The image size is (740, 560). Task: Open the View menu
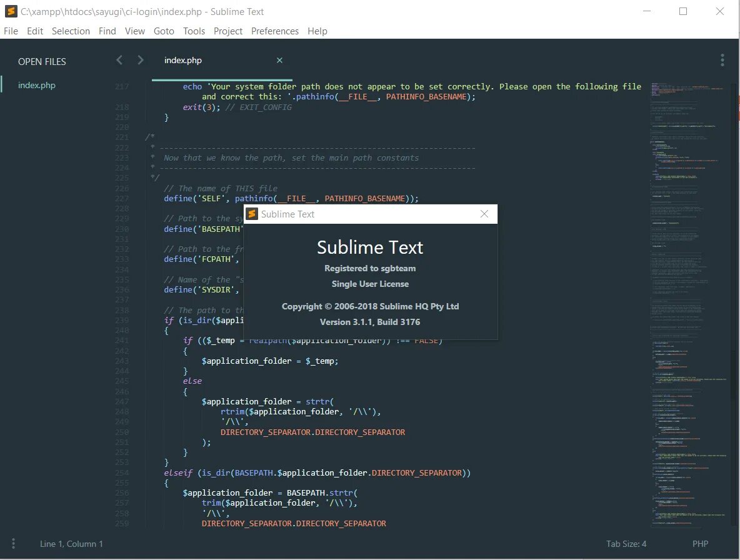(x=135, y=31)
